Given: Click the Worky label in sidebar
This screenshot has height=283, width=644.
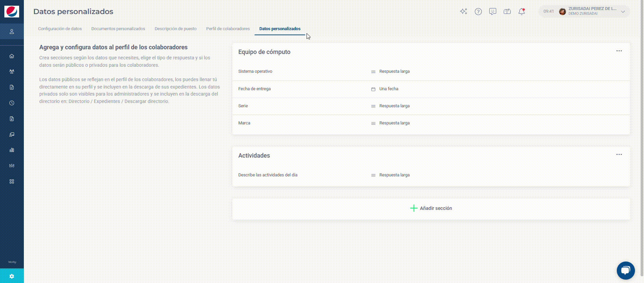Looking at the screenshot, I should pos(12,262).
